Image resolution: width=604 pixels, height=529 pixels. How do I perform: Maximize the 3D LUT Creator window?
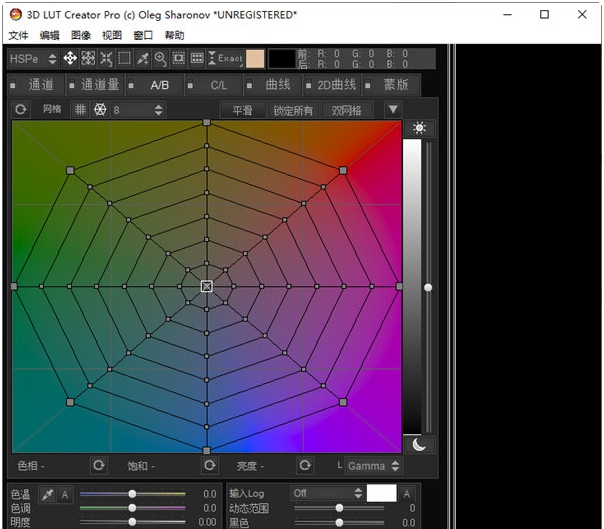[x=544, y=15]
